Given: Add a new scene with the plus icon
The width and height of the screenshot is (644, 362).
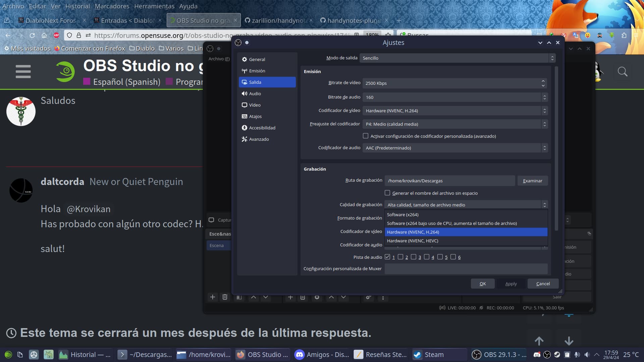Looking at the screenshot, I should tap(212, 297).
